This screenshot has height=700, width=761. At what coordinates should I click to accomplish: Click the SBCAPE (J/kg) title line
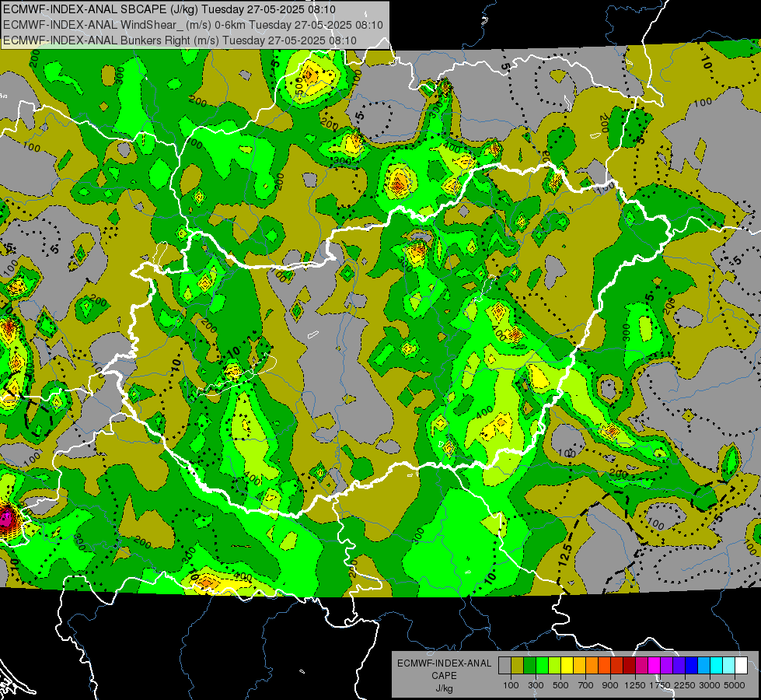[x=169, y=9]
